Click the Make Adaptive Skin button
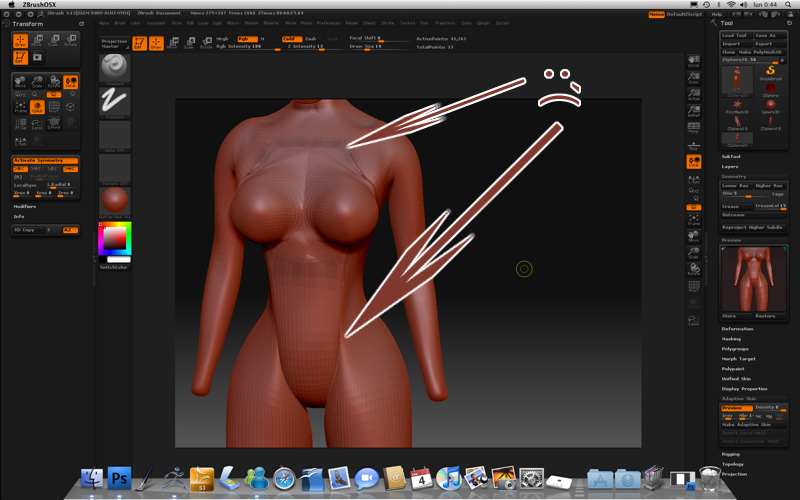Viewport: 800px width, 500px height. (754, 424)
